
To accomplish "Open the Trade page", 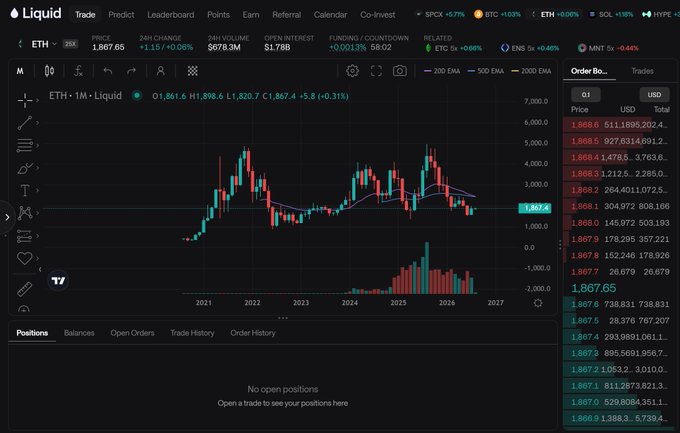I will tap(85, 14).
